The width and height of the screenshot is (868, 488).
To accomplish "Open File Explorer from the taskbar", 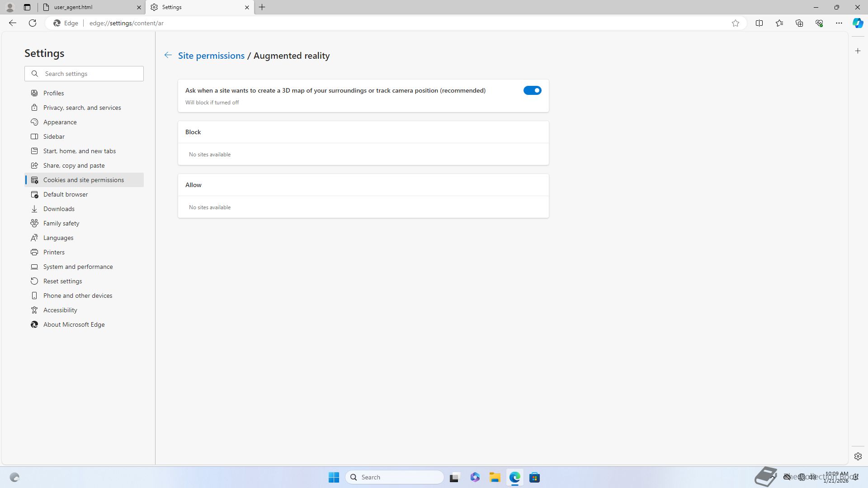I will (x=495, y=477).
